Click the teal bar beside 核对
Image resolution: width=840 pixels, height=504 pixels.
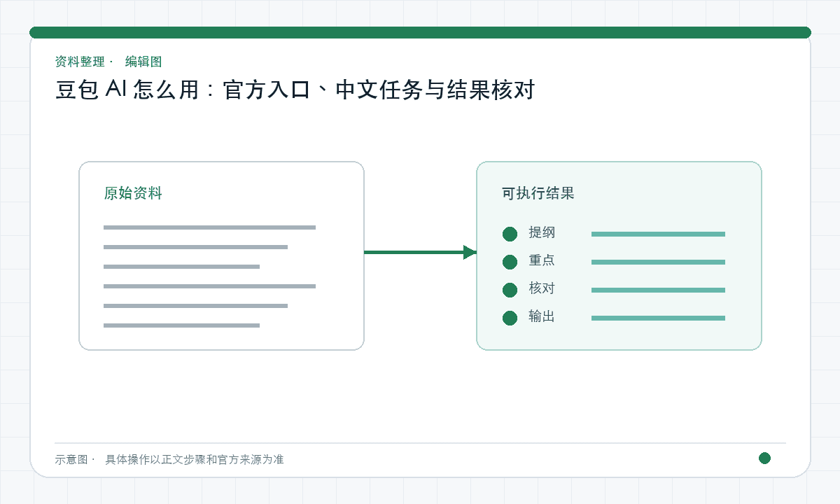tap(658, 290)
